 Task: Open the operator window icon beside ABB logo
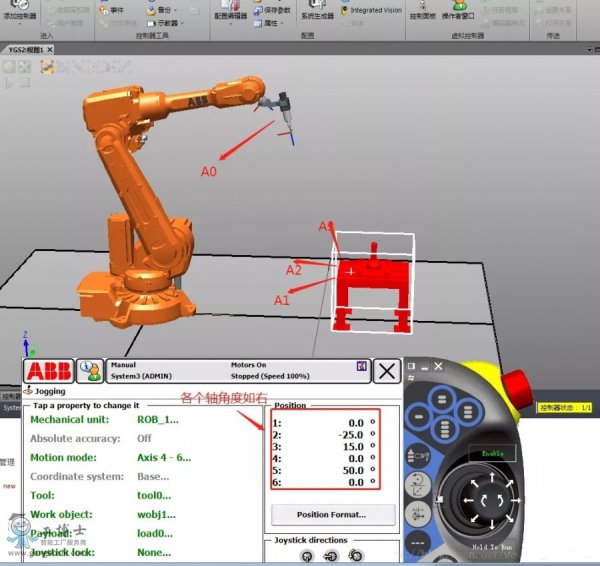click(x=91, y=371)
